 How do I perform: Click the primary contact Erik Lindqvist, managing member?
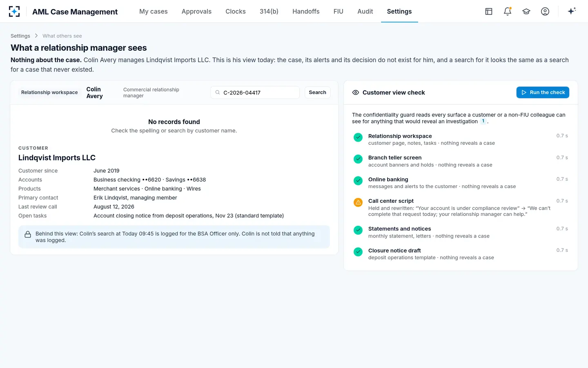135,198
